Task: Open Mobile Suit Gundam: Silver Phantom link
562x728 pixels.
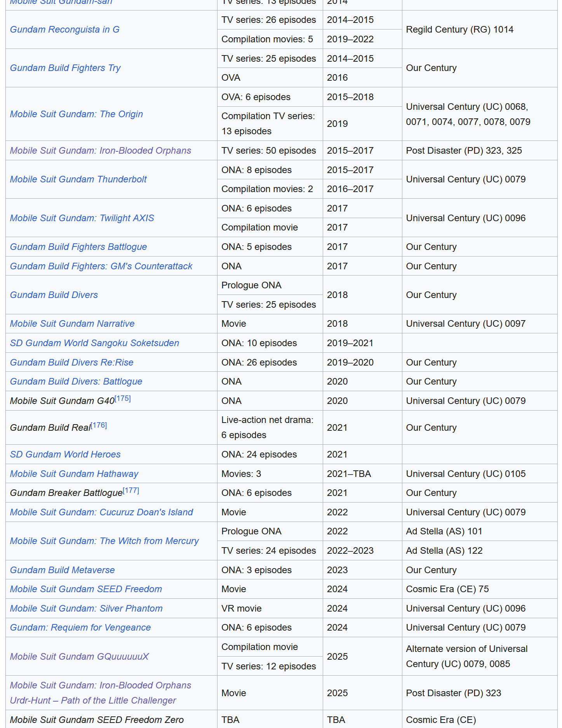Action: (86, 608)
